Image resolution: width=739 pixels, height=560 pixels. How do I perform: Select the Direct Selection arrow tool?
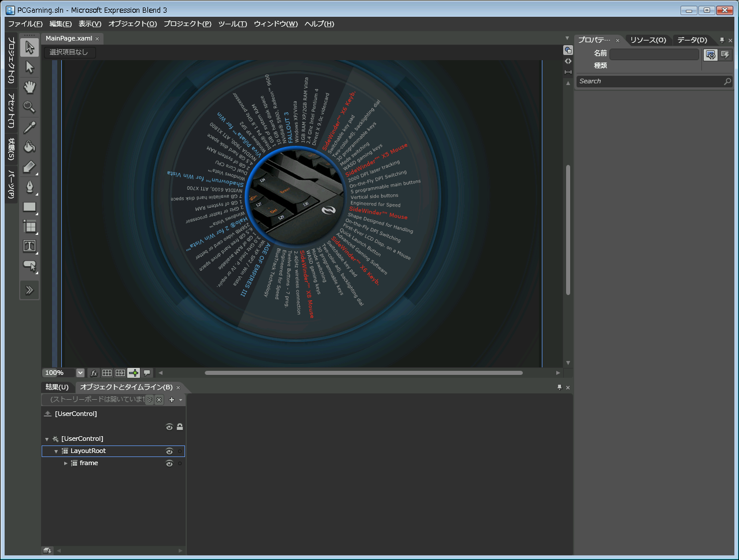point(29,68)
